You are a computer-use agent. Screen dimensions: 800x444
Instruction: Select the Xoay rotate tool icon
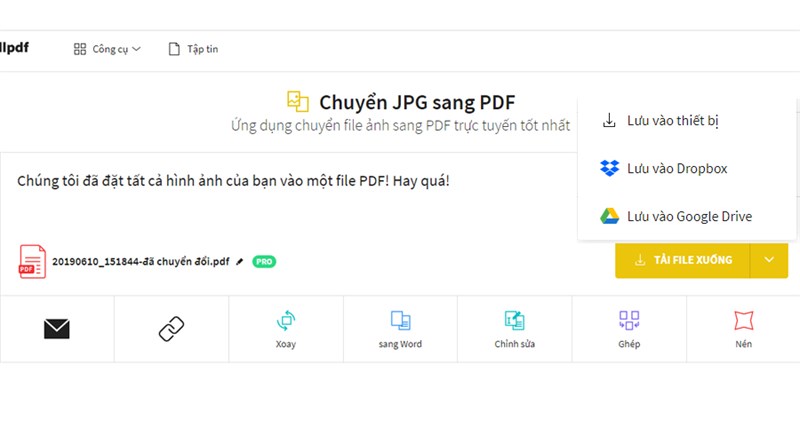(286, 321)
